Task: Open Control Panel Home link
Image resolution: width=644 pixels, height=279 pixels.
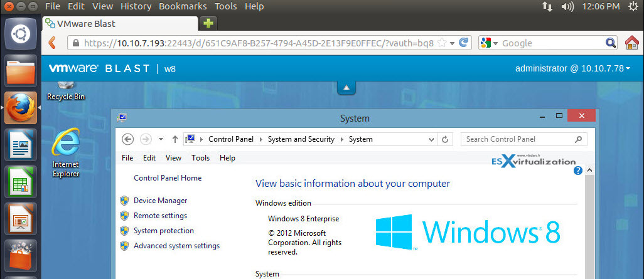Action: click(x=168, y=178)
